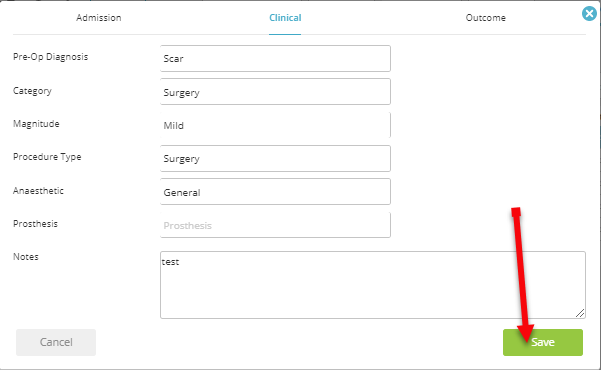Image resolution: width=601 pixels, height=370 pixels.
Task: Click inside the Notes text area
Action: click(373, 285)
